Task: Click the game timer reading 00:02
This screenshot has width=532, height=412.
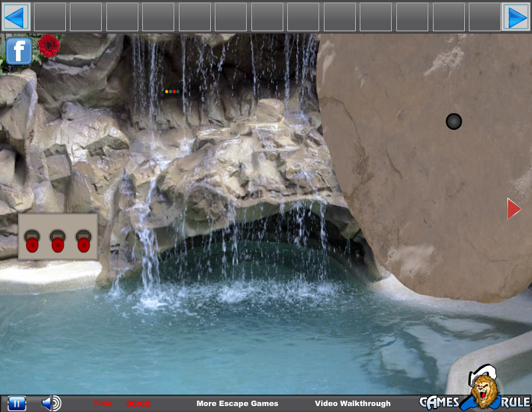Action: point(138,404)
